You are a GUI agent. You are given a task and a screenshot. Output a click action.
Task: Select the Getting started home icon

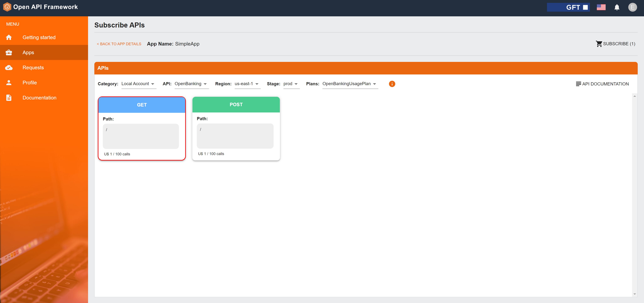(9, 37)
